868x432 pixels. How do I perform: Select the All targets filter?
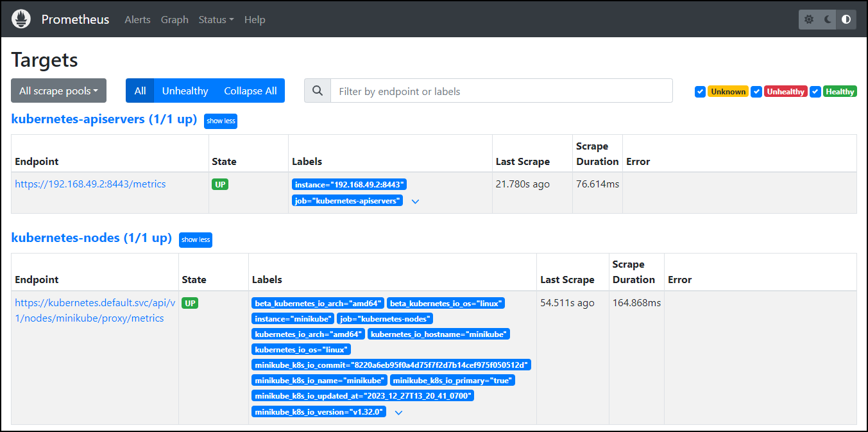140,91
